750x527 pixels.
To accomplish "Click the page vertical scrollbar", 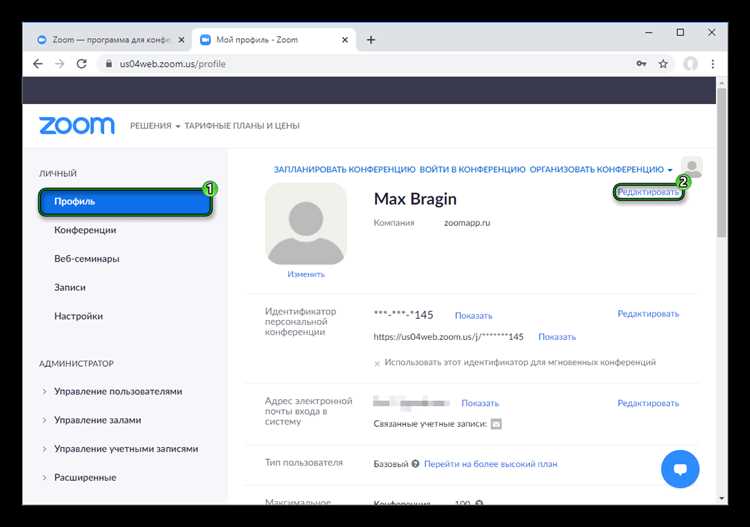I will click(722, 163).
